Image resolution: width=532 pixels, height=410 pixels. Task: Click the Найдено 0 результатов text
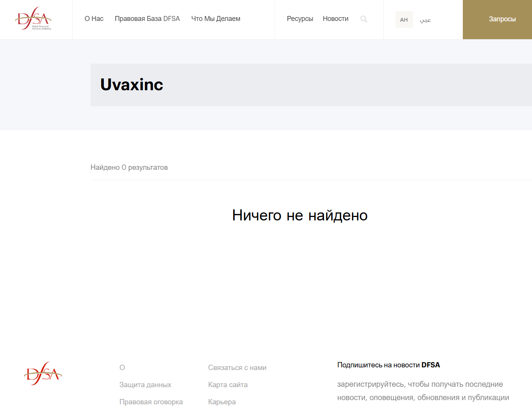tap(129, 168)
